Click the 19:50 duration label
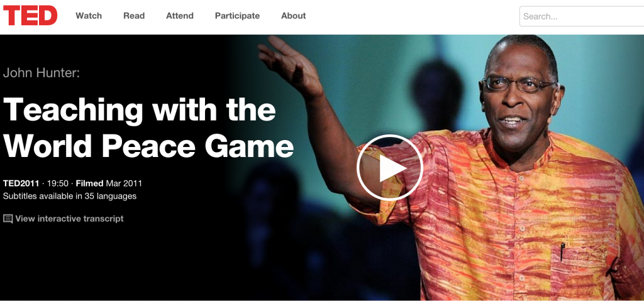The height and width of the screenshot is (304, 644). click(x=57, y=183)
